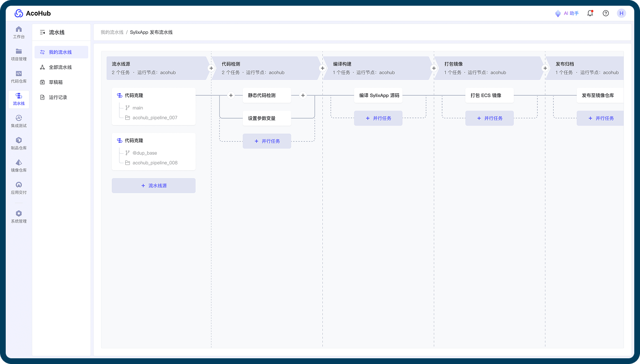Select the 编译构建 stage header
The image size is (640, 364).
378,68
